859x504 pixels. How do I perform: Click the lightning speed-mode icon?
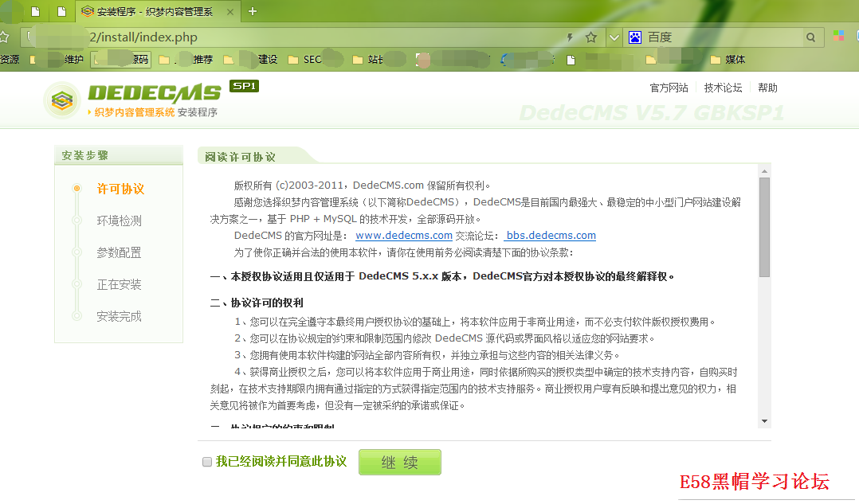(x=570, y=37)
